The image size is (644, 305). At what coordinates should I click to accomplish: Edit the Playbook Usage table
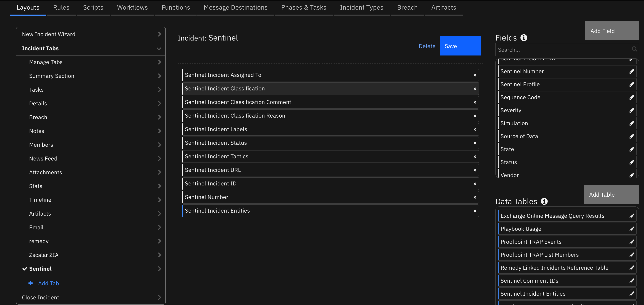631,229
